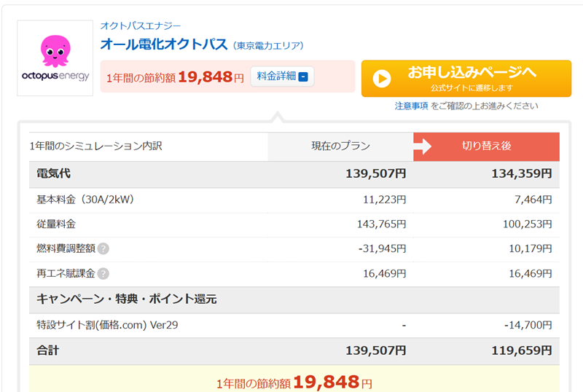Click the 合計 row heading

pos(47,350)
